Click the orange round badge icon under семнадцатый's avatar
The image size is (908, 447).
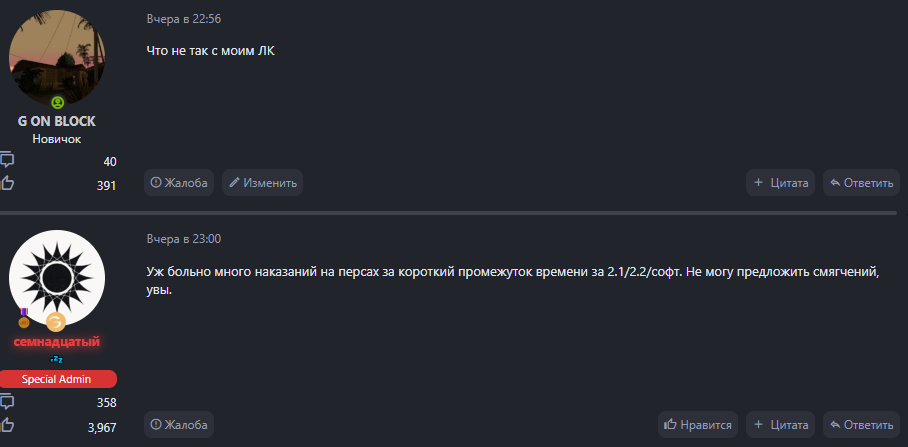click(57, 321)
